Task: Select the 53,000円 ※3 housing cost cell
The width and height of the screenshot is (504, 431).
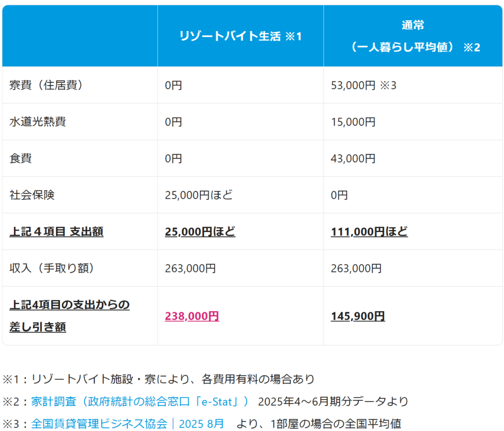Action: [x=363, y=85]
